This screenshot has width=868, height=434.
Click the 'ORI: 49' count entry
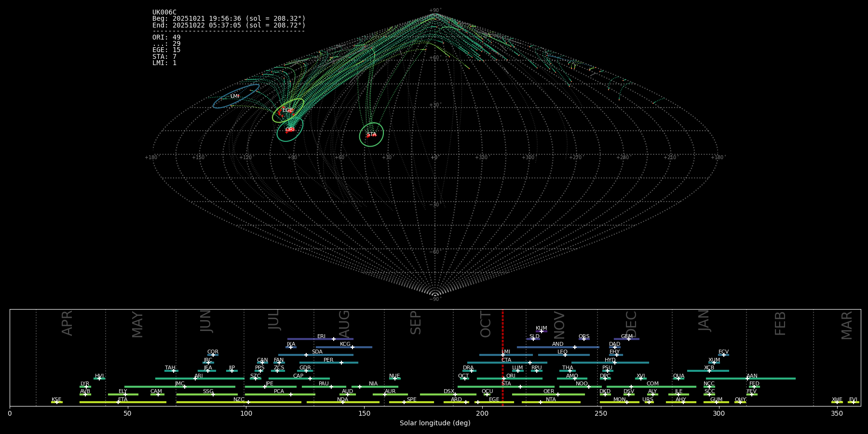166,38
